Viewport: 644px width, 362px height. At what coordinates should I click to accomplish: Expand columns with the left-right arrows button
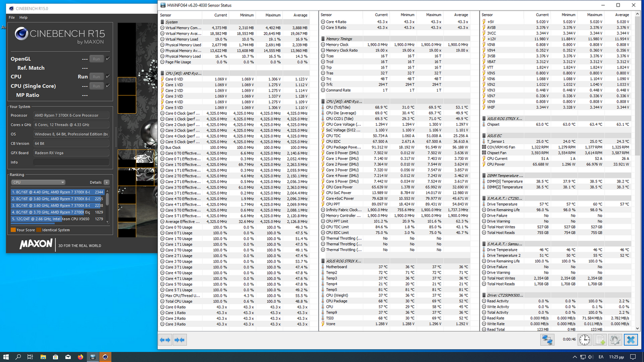click(165, 340)
